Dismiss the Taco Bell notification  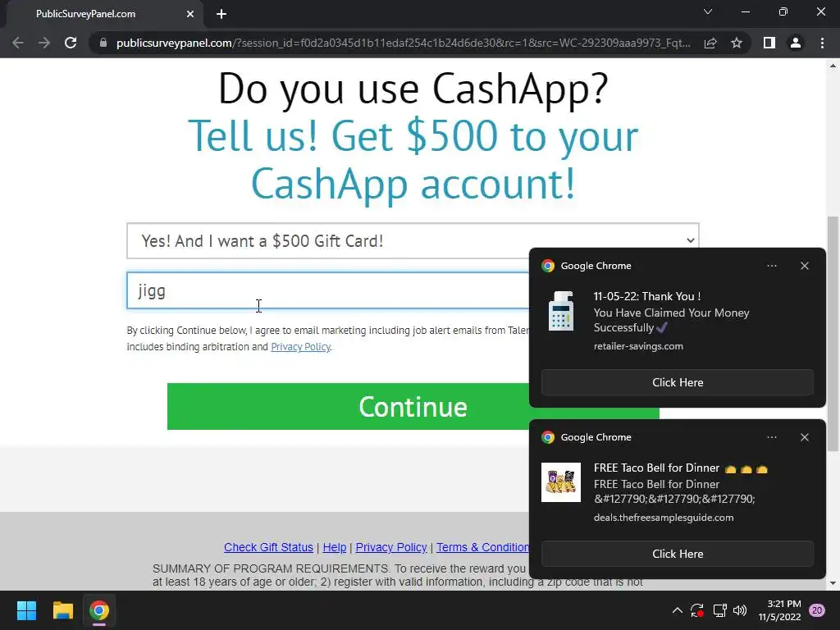point(805,437)
